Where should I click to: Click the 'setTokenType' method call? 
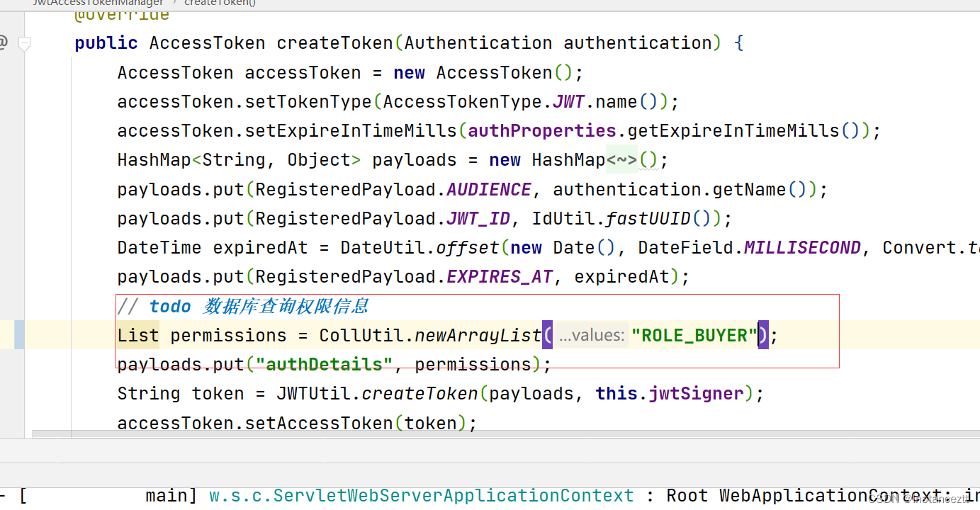pyautogui.click(x=308, y=102)
